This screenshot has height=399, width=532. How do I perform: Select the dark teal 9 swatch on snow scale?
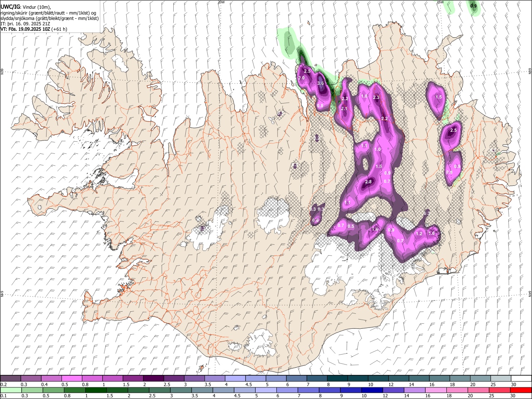[357, 379]
